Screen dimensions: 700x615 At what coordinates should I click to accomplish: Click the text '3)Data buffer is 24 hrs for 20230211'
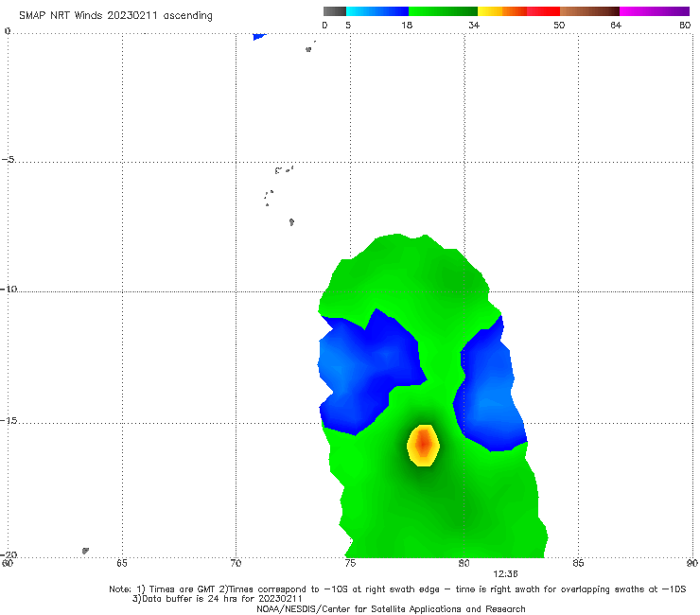click(218, 599)
